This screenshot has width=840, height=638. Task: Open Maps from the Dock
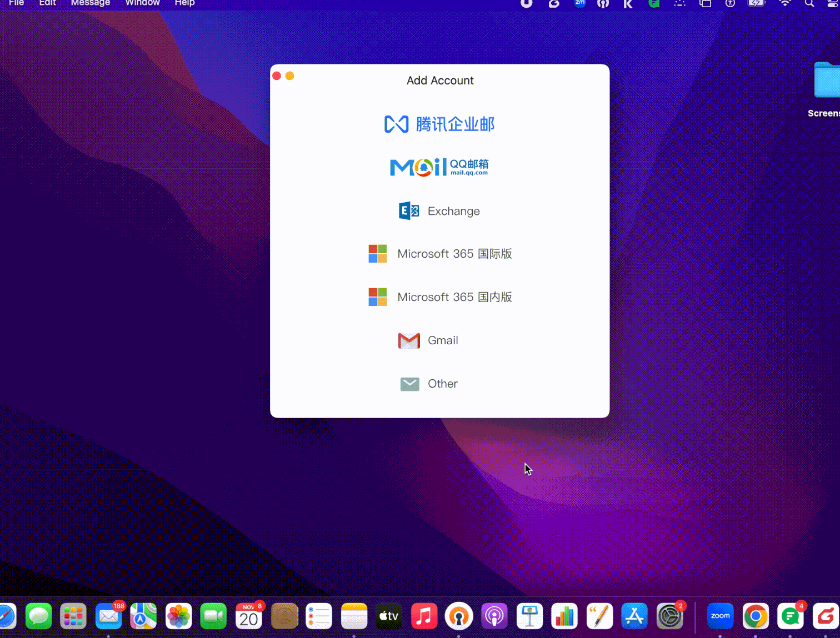coord(143,616)
